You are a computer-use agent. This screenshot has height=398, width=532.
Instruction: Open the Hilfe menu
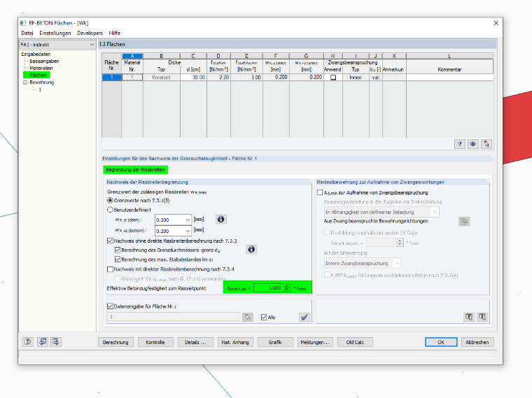[x=114, y=33]
